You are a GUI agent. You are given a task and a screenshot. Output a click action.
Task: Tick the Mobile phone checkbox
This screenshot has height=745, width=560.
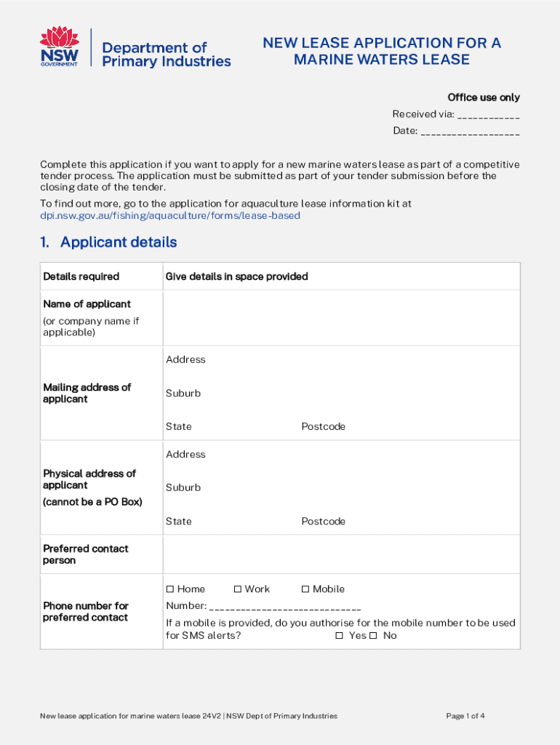point(305,589)
